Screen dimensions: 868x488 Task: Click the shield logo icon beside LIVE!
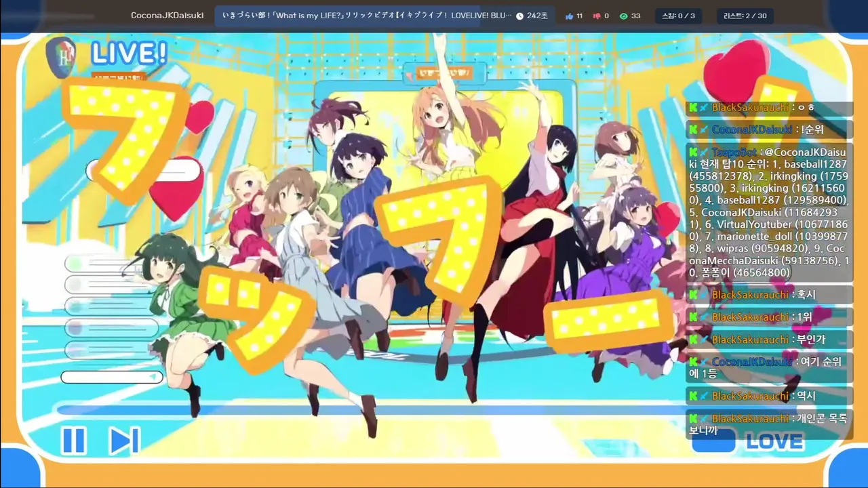tap(60, 57)
